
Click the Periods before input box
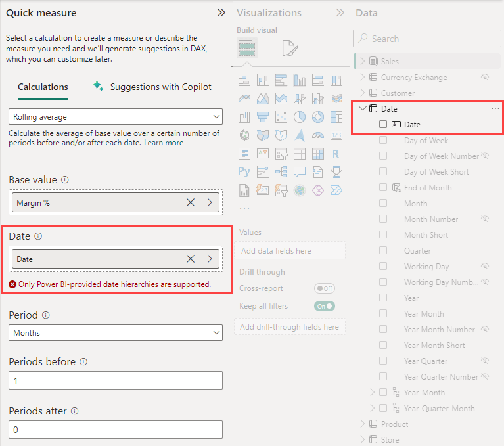(x=116, y=380)
